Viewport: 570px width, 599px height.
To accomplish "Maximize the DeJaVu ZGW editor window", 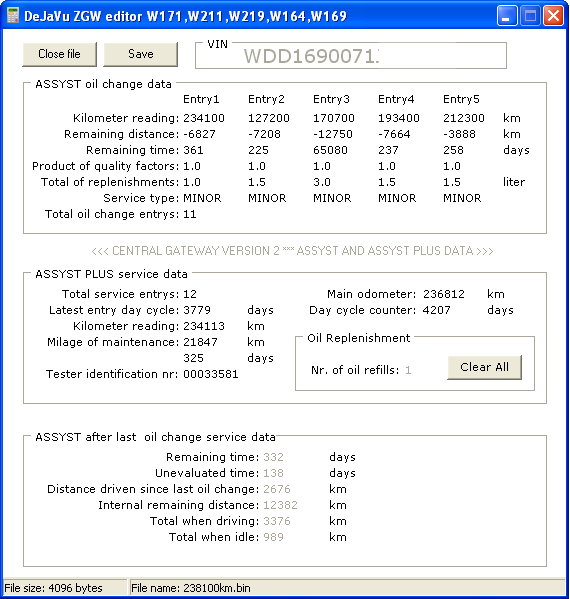I will pyautogui.click(x=530, y=16).
